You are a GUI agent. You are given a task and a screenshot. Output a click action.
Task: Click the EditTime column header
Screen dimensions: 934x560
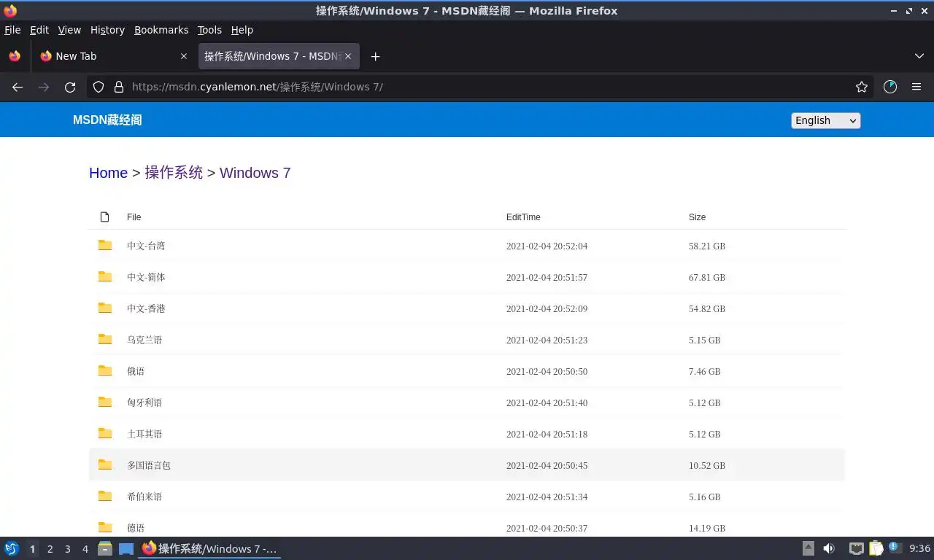pyautogui.click(x=523, y=217)
